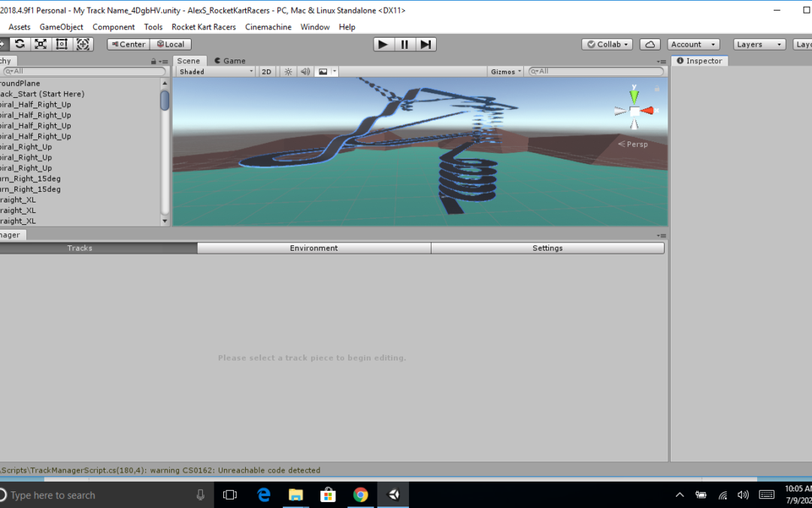Open the Settings section
812x508 pixels.
pyautogui.click(x=547, y=248)
